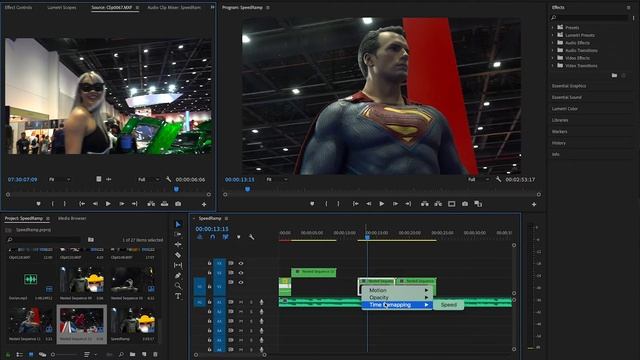Expand the Audio Effects folder
Viewport: 640px width, 360px height.
pos(553,42)
